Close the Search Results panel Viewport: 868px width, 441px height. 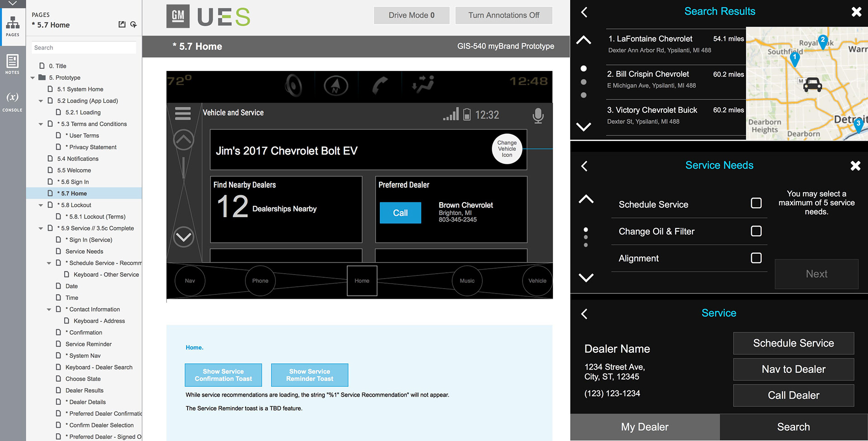tap(856, 12)
